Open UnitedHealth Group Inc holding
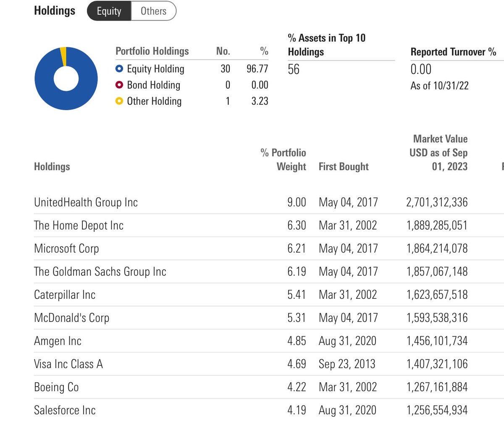Viewport: 504px width, 432px height. [x=86, y=202]
